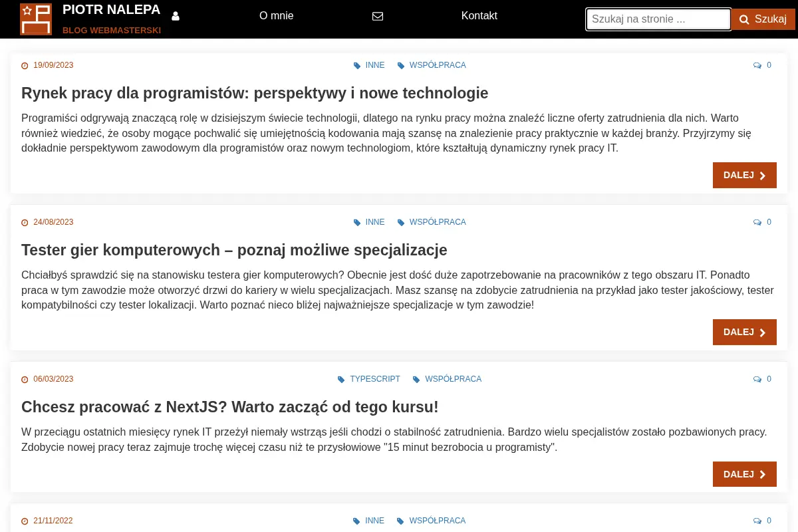The width and height of the screenshot is (798, 532).
Task: Click comments icon in NextJS post
Action: coord(757,379)
